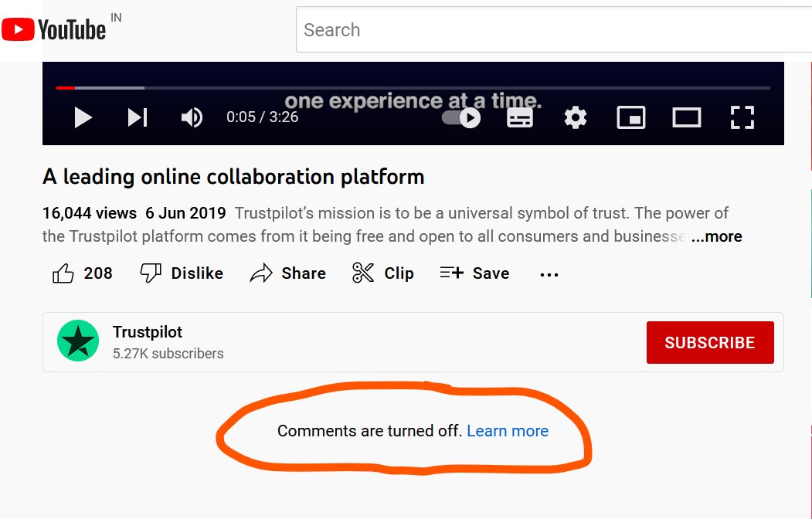Image resolution: width=812 pixels, height=519 pixels.
Task: Save the video to a playlist
Action: [x=474, y=273]
